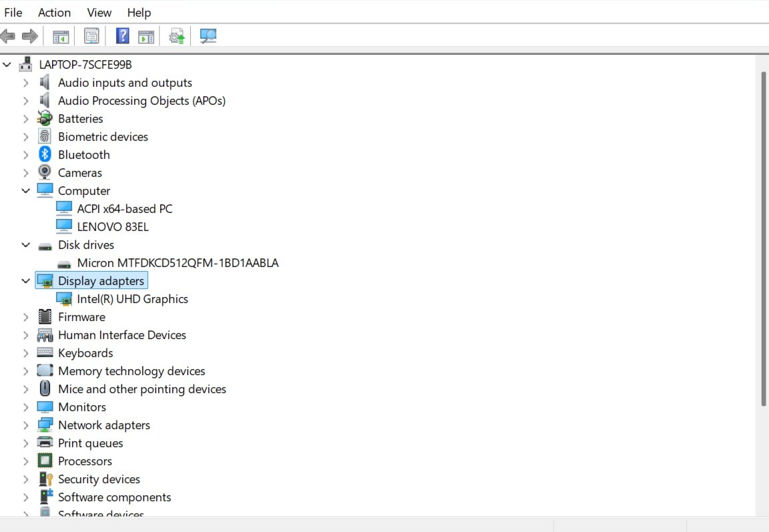769x532 pixels.
Task: Open the File menu
Action: [13, 13]
